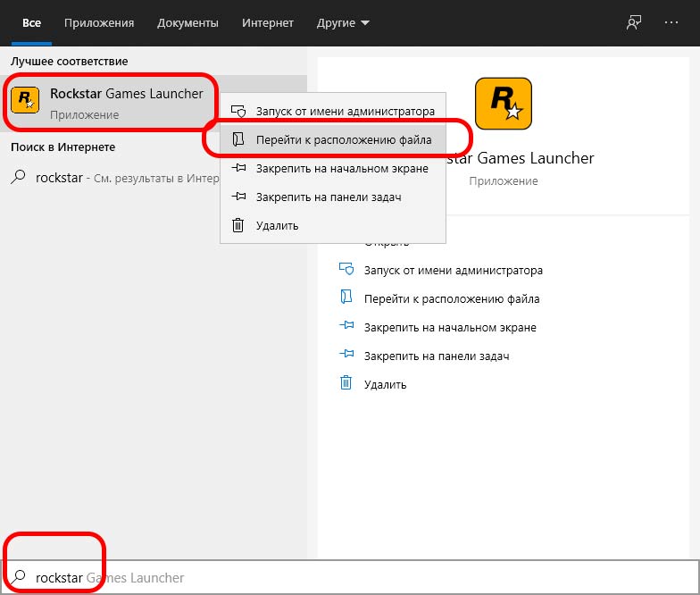Choose "Удалить" in the context menu
This screenshot has width=700, height=595.
pos(333,225)
